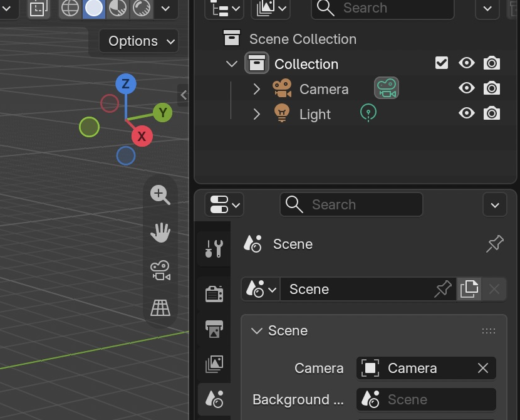The width and height of the screenshot is (520, 420).
Task: Disable Light in renders
Action: tap(491, 113)
